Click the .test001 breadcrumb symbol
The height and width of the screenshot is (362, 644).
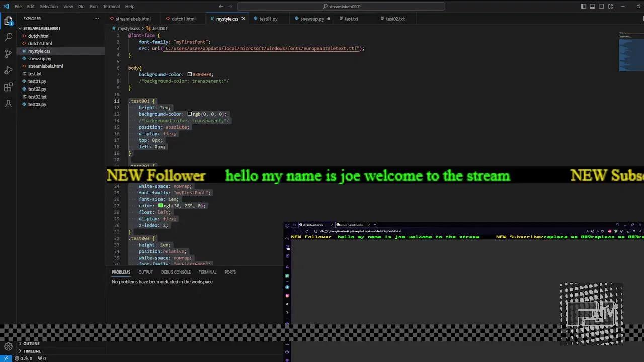[x=156, y=29]
